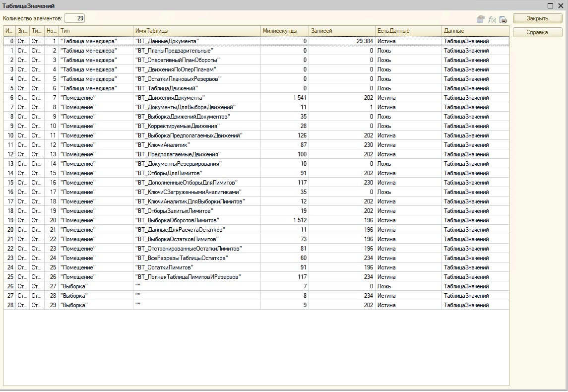This screenshot has height=392, width=568.
Task: Select "ВТ_ВыборкаОстатковЛимитов" cell
Action: pyautogui.click(x=197, y=239)
